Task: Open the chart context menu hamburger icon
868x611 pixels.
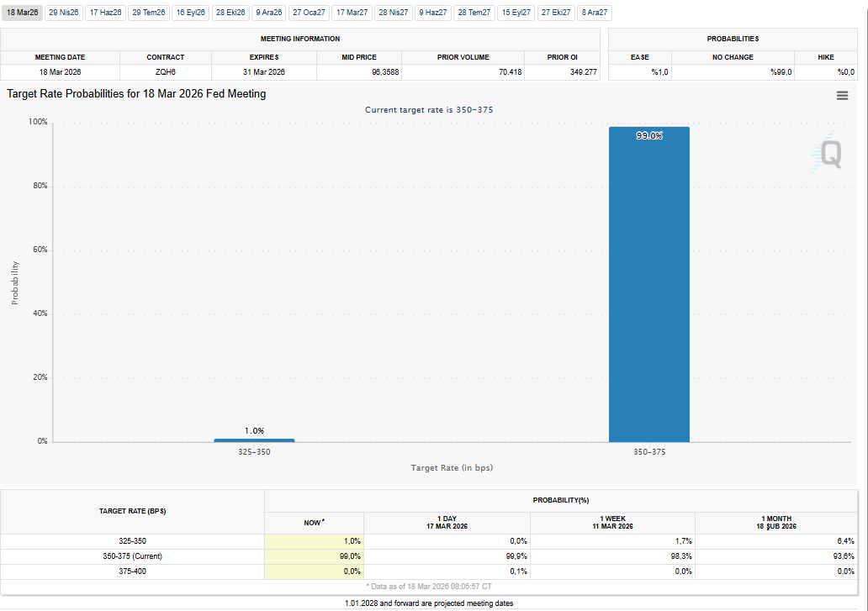Action: click(x=842, y=96)
